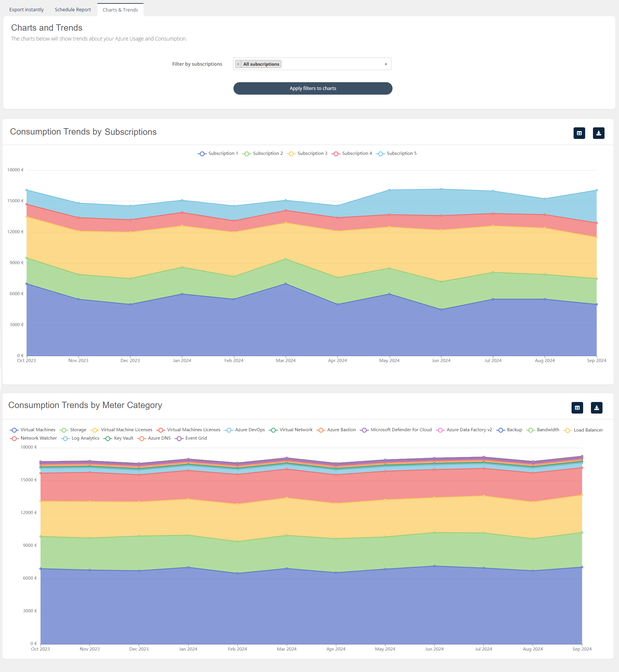Toggle Azure DevOps legend marker

229,430
